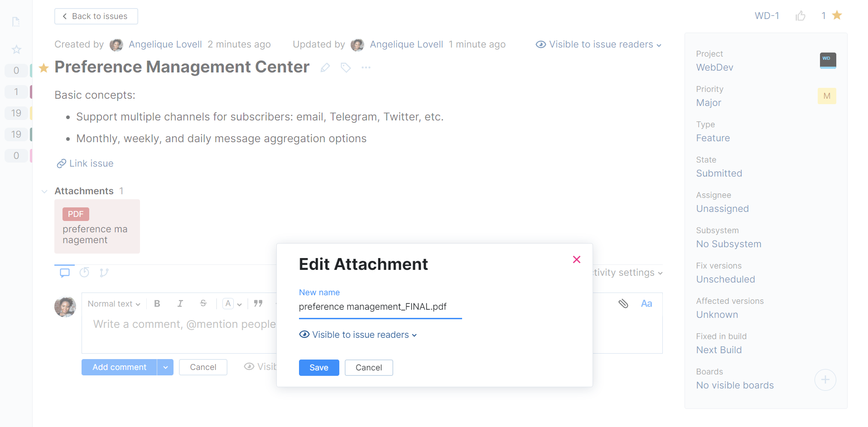
Task: Select the Comments tab icon
Action: 64,272
